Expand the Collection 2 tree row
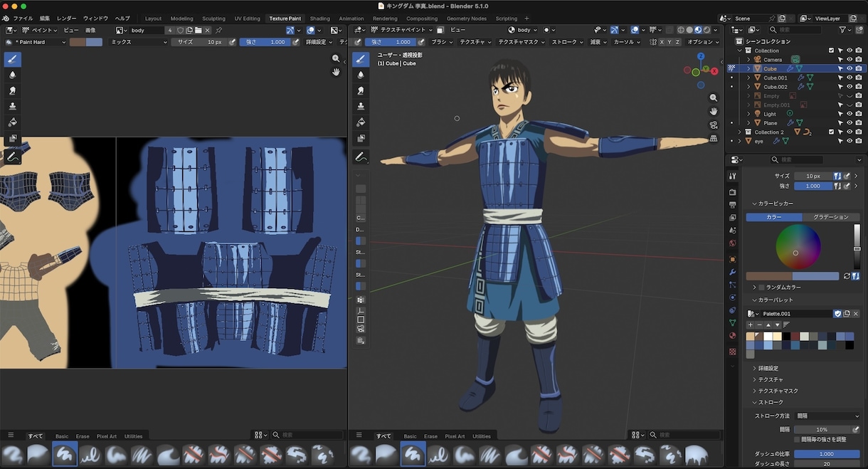Screen dimensions: 868x469 click(740, 132)
